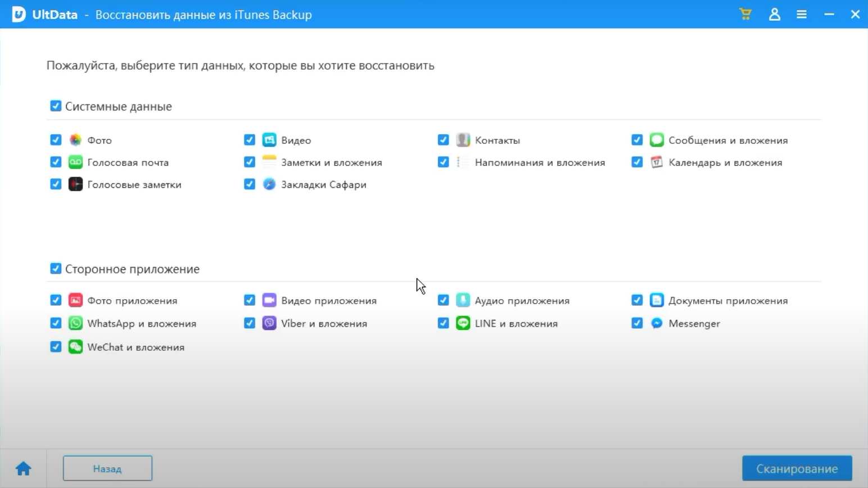
Task: Click the WeChat icon
Action: pyautogui.click(x=75, y=347)
